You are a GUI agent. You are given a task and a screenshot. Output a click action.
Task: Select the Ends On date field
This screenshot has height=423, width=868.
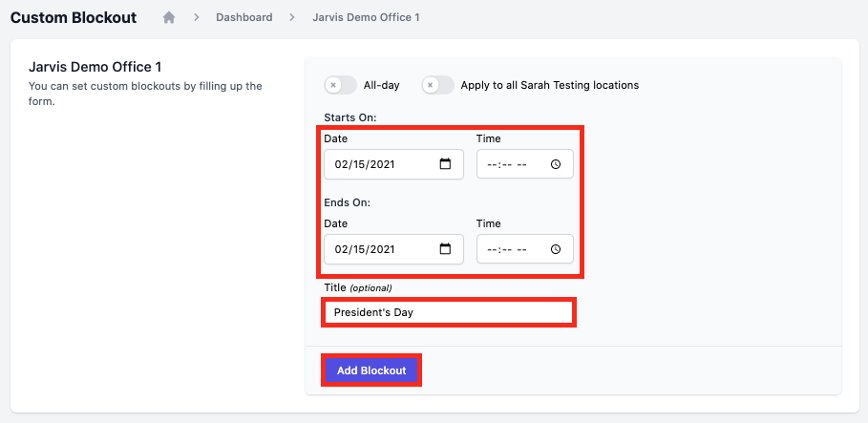(x=393, y=249)
